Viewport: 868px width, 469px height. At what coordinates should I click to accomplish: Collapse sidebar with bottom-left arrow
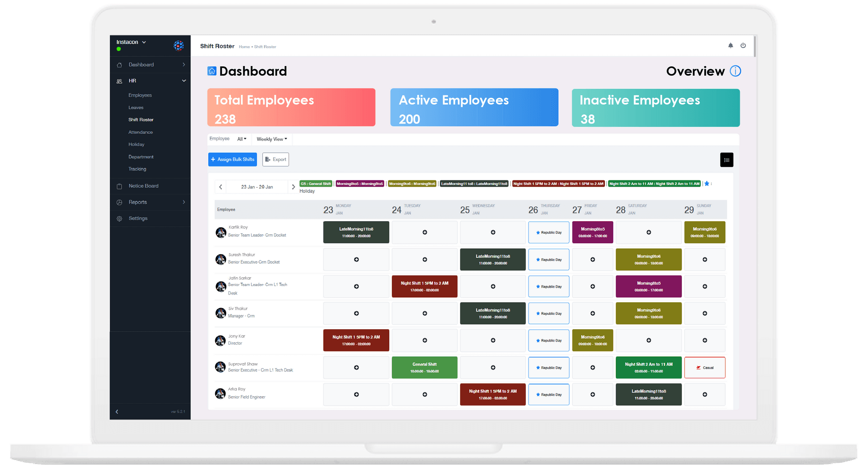[x=117, y=412]
